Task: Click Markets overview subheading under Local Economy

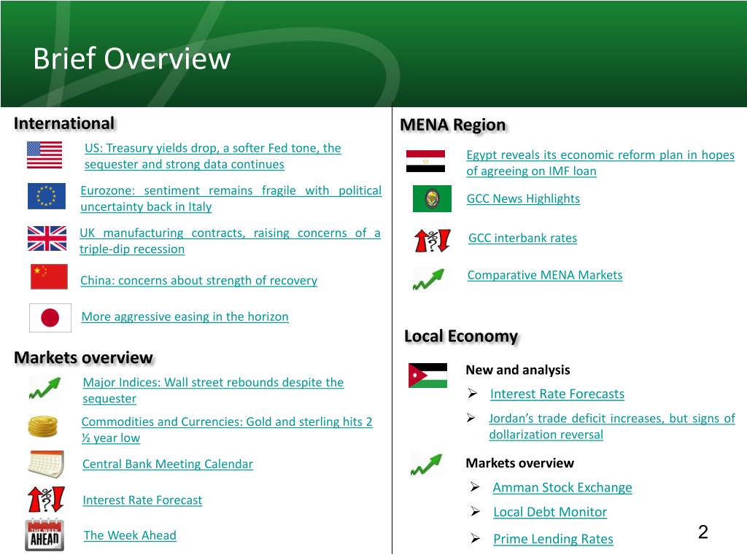Action: coord(519,463)
